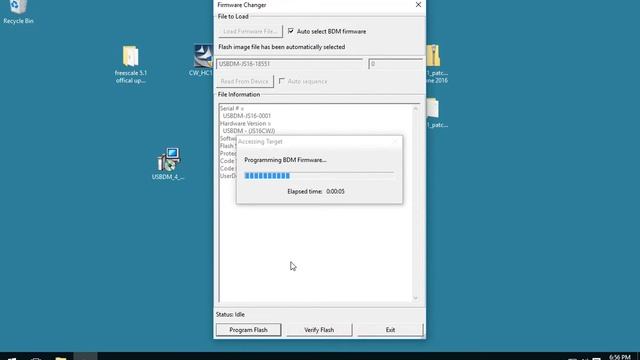The height and width of the screenshot is (360, 640).
Task: Toggle the Auto sequence checkbox
Action: [282, 81]
